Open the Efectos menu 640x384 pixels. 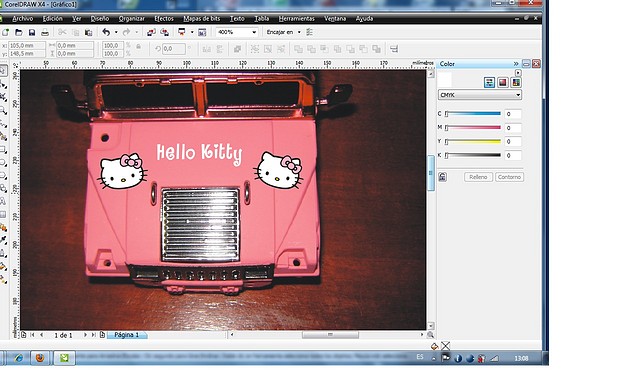(x=164, y=19)
